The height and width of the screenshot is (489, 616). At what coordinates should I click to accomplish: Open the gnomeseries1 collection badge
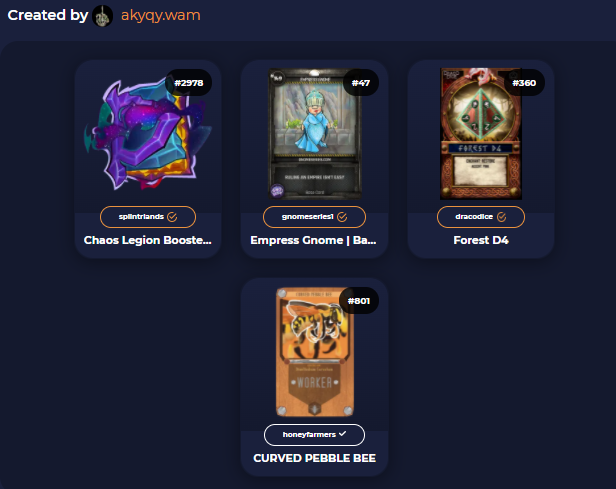314,217
